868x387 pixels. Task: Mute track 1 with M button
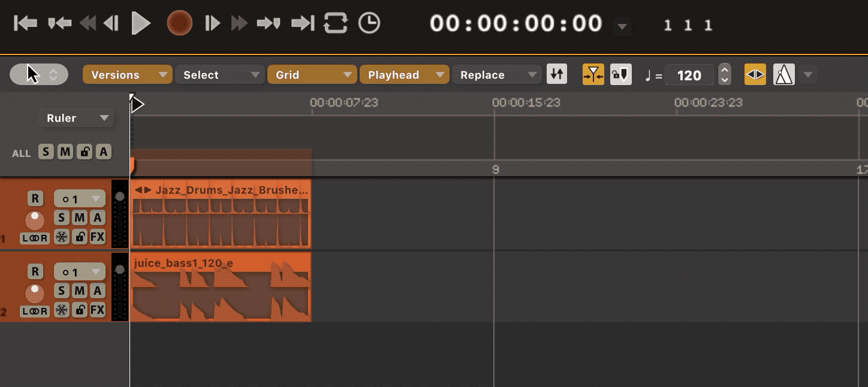79,217
